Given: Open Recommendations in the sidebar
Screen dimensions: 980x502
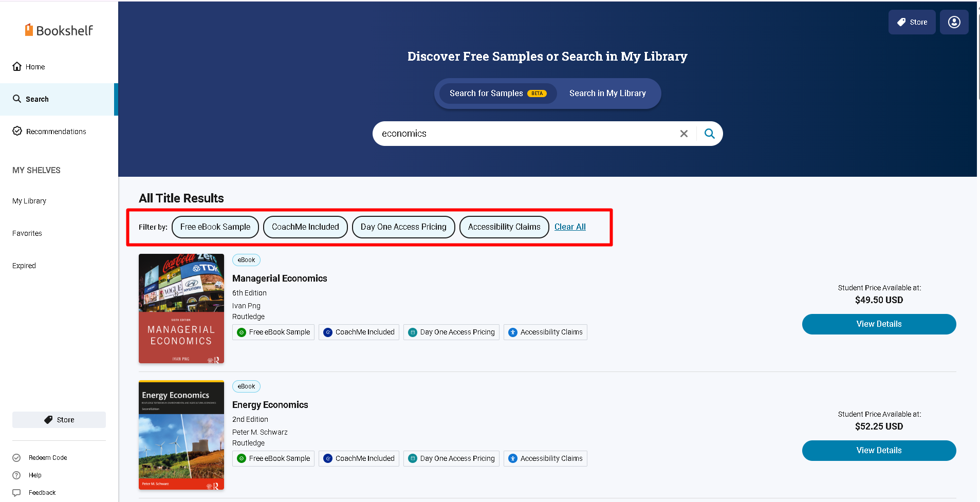Looking at the screenshot, I should pyautogui.click(x=56, y=132).
